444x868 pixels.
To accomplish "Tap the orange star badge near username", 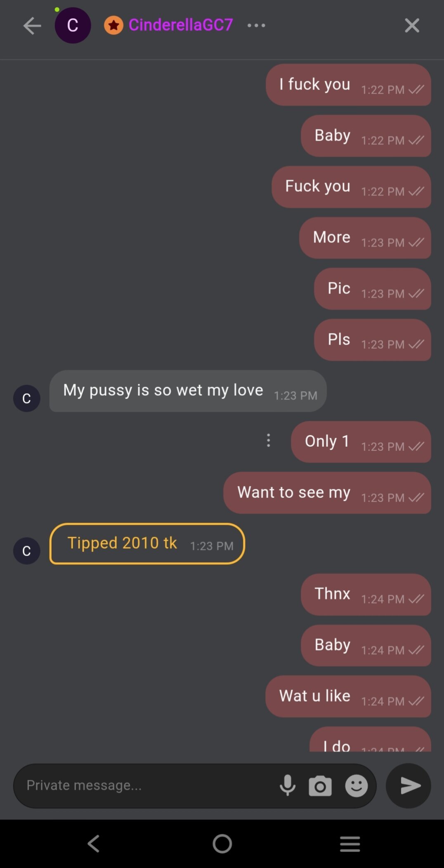I will coord(113,26).
